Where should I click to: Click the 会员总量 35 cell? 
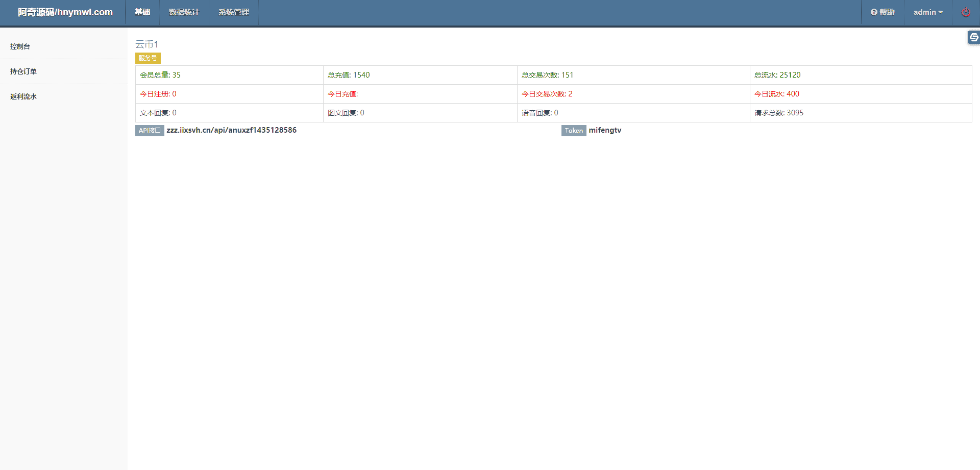pyautogui.click(x=160, y=75)
